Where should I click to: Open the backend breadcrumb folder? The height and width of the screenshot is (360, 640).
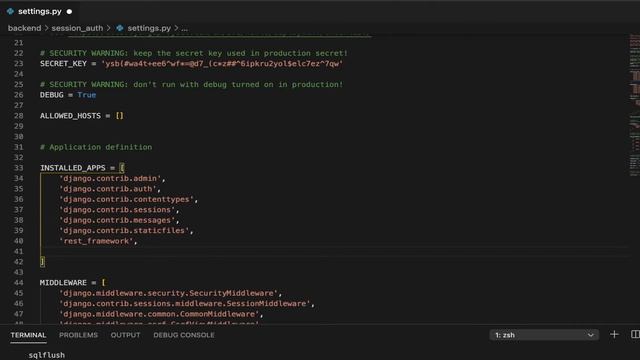24,28
